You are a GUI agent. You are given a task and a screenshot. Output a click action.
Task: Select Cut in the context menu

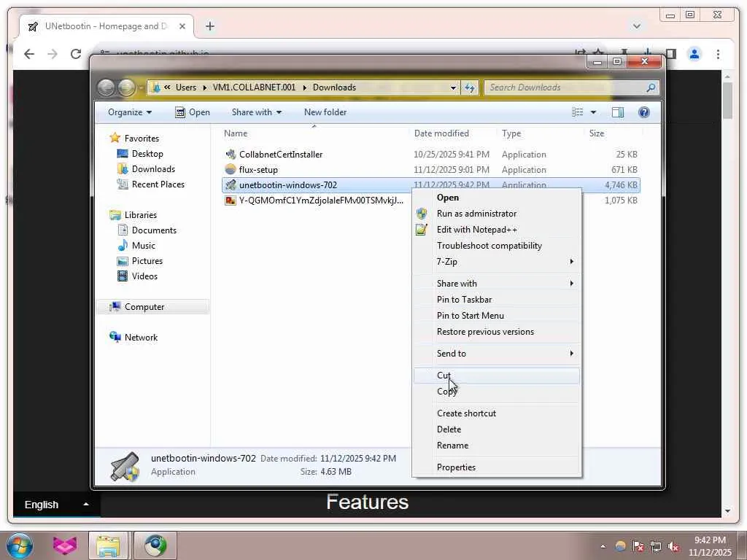click(x=498, y=376)
